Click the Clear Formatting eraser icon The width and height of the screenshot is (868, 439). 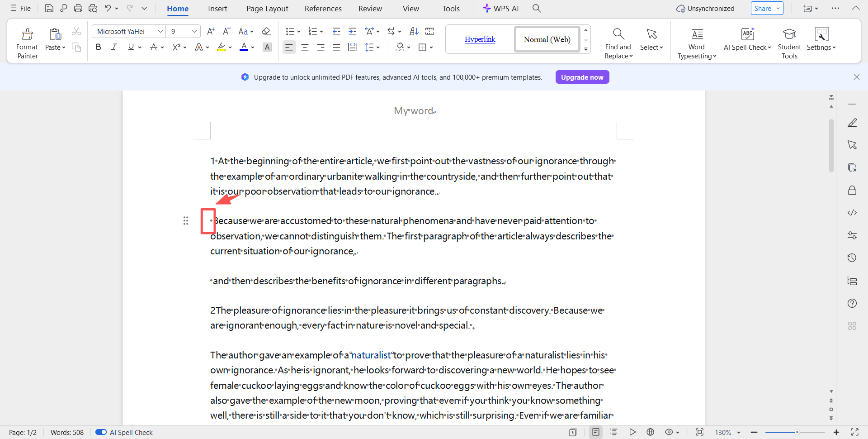[x=266, y=31]
